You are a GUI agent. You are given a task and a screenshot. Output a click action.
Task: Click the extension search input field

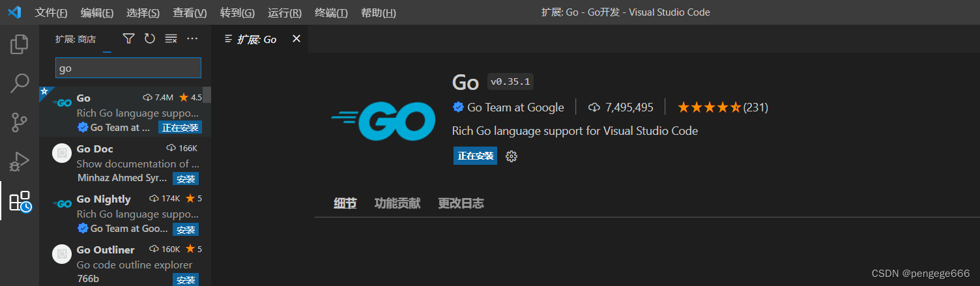coord(128,68)
